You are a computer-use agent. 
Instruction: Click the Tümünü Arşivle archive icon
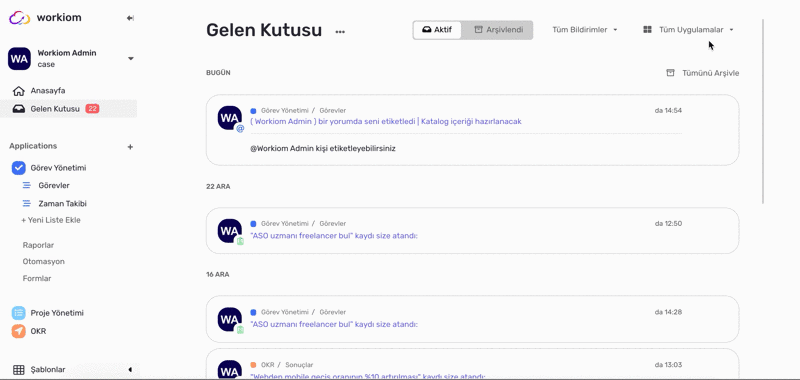670,73
